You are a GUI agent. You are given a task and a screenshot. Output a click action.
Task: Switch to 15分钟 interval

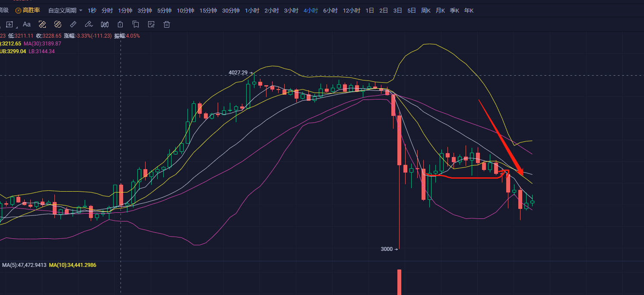click(208, 10)
